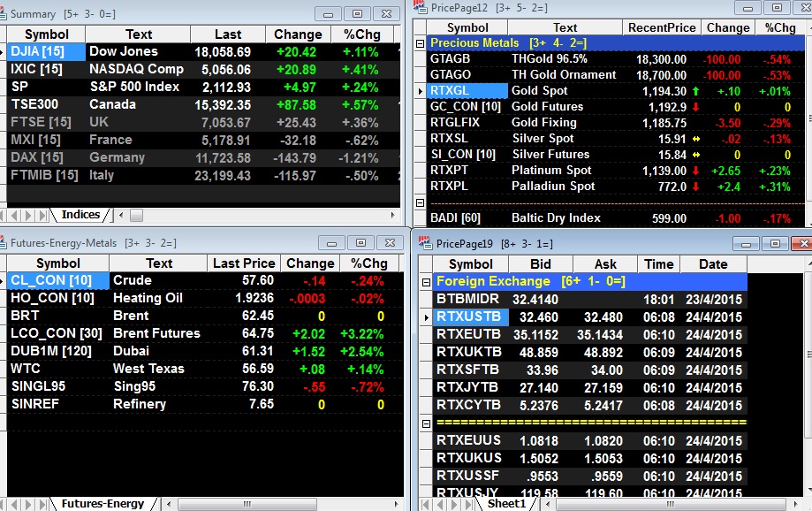Click the Summary horizontal scrollbar thumb
Screen dimensions: 812x511
pyautogui.click(x=136, y=215)
